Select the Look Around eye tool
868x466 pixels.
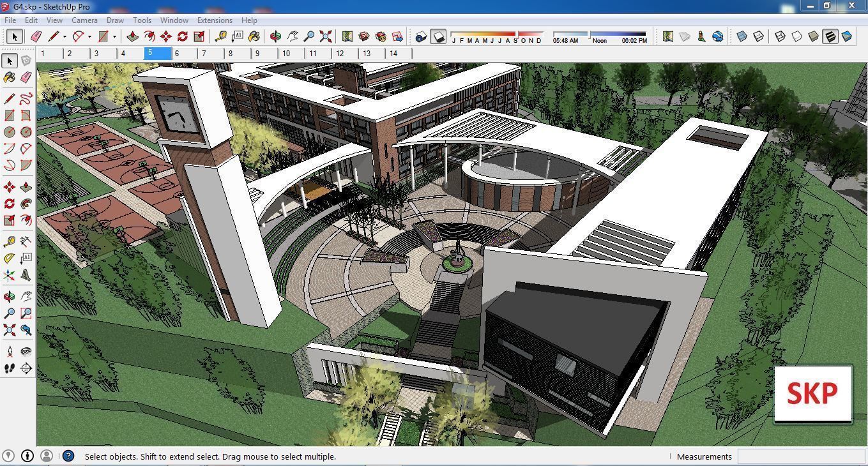(x=26, y=352)
